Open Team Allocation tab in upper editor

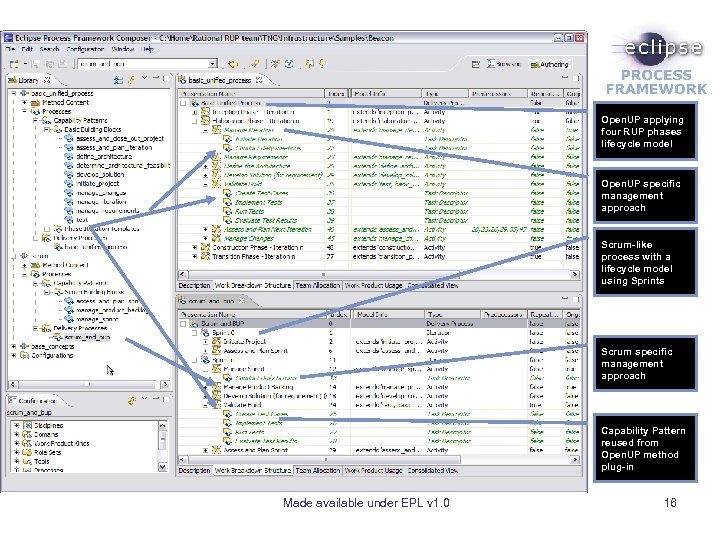[x=317, y=285]
